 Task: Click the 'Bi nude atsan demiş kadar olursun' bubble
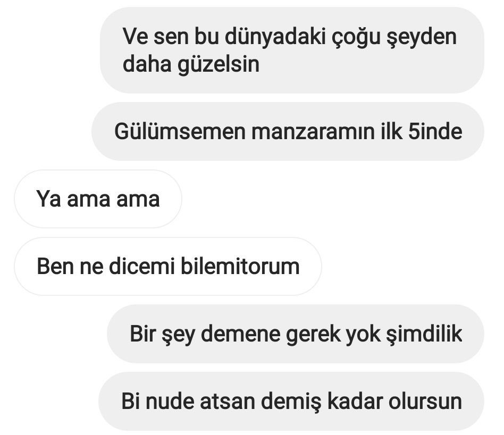coord(291,402)
